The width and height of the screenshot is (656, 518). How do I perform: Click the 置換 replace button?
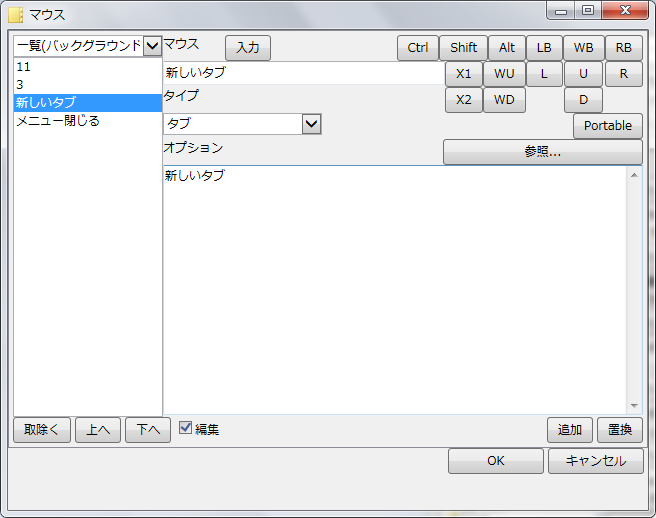click(620, 430)
